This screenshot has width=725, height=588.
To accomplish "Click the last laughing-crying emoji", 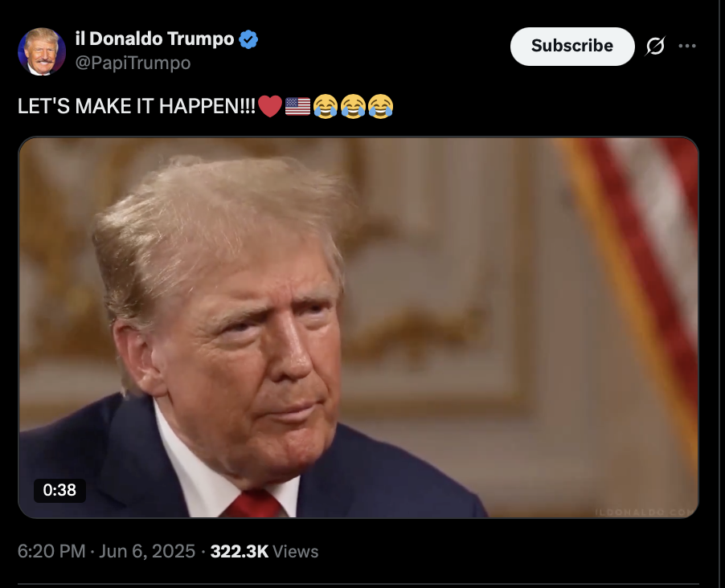I will click(x=380, y=106).
